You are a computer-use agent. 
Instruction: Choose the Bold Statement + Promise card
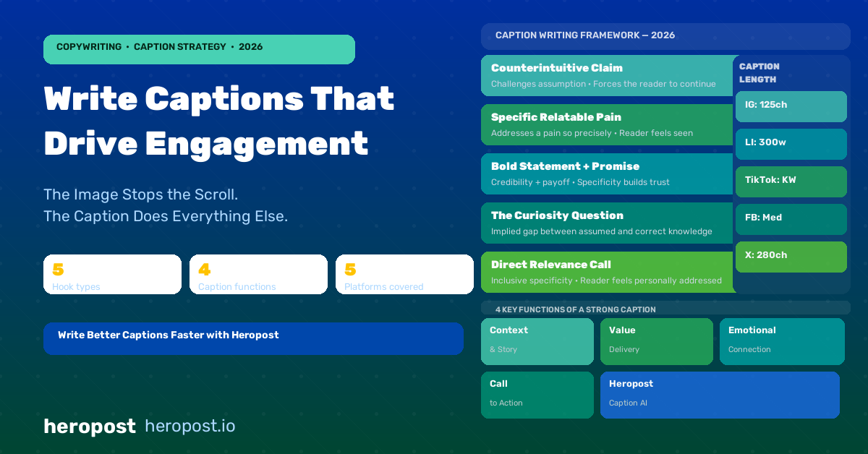coord(606,174)
